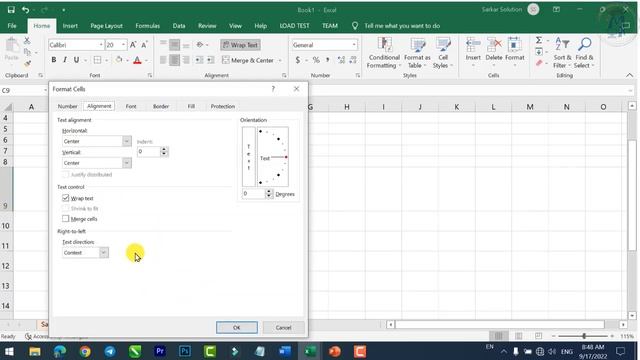Open the Font group dialog launcher
The width and height of the screenshot is (640, 360).
(x=150, y=76)
